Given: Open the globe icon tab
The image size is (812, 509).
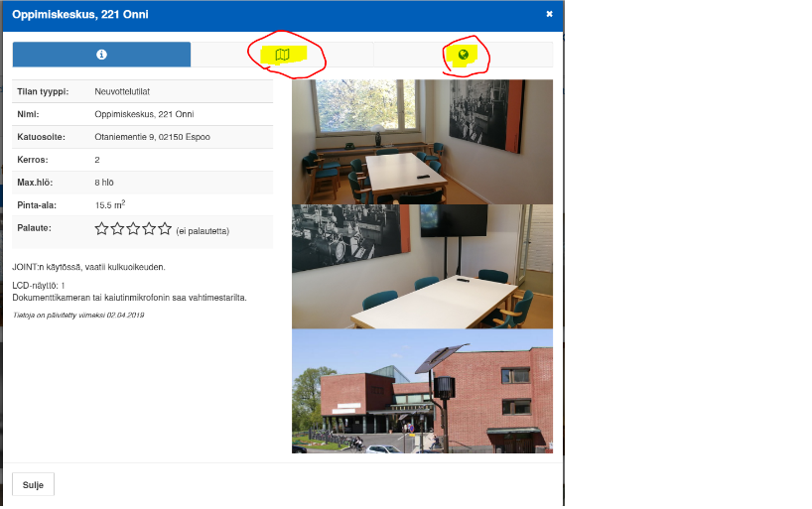Looking at the screenshot, I should click(x=463, y=55).
